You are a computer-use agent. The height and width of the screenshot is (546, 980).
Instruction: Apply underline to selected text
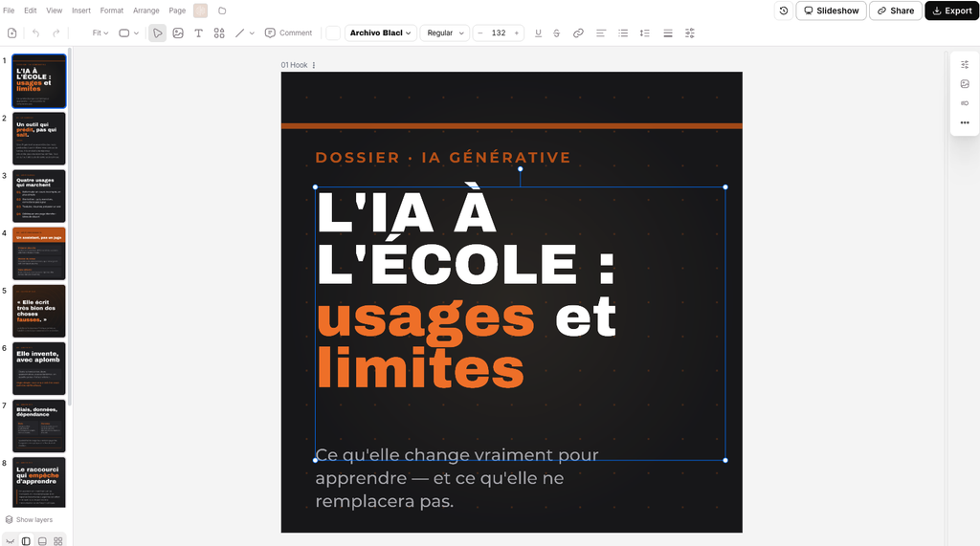(x=538, y=33)
